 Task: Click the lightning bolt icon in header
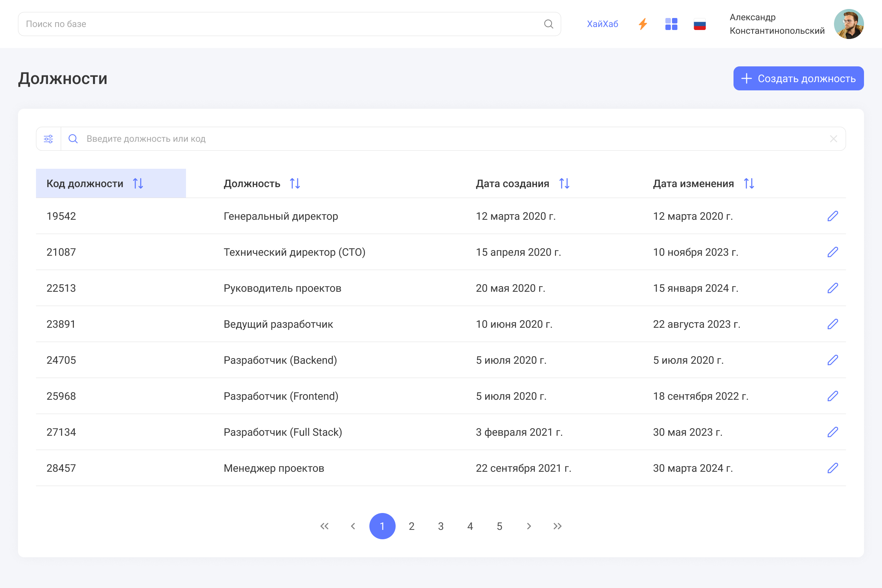643,24
